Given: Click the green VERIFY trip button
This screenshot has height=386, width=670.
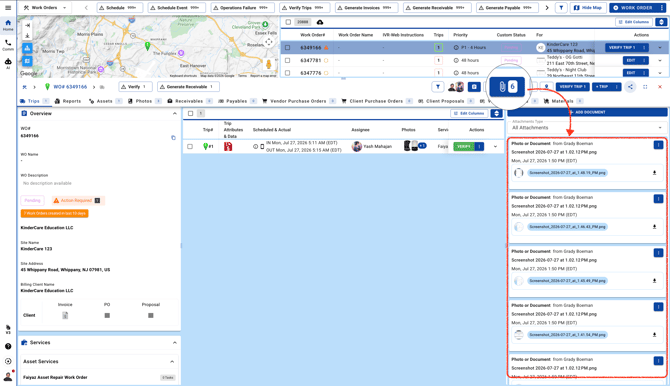Looking at the screenshot, I should tap(464, 146).
